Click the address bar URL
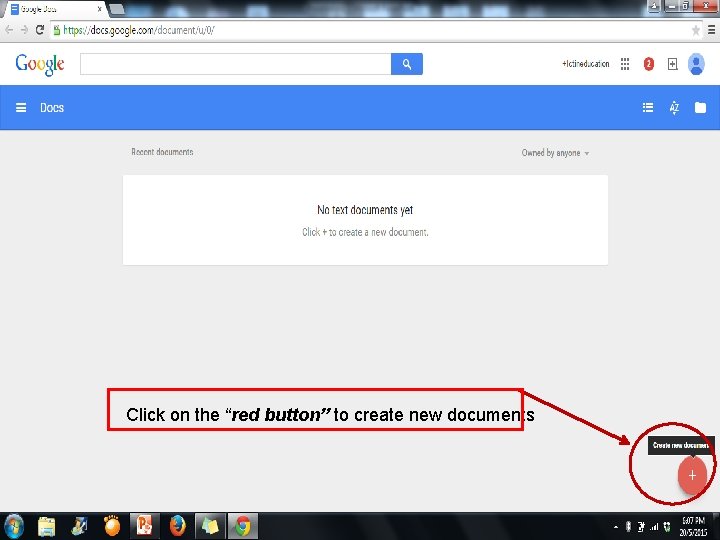Viewport: 720px width, 540px height. 139,30
